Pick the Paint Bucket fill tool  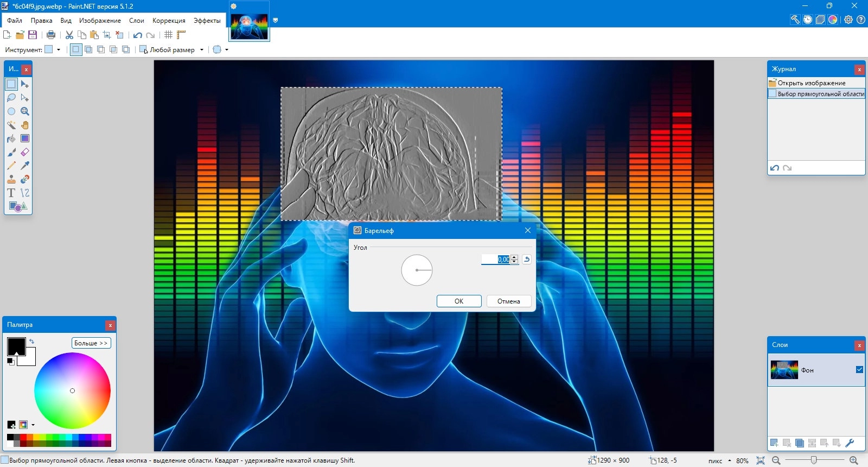[x=11, y=138]
